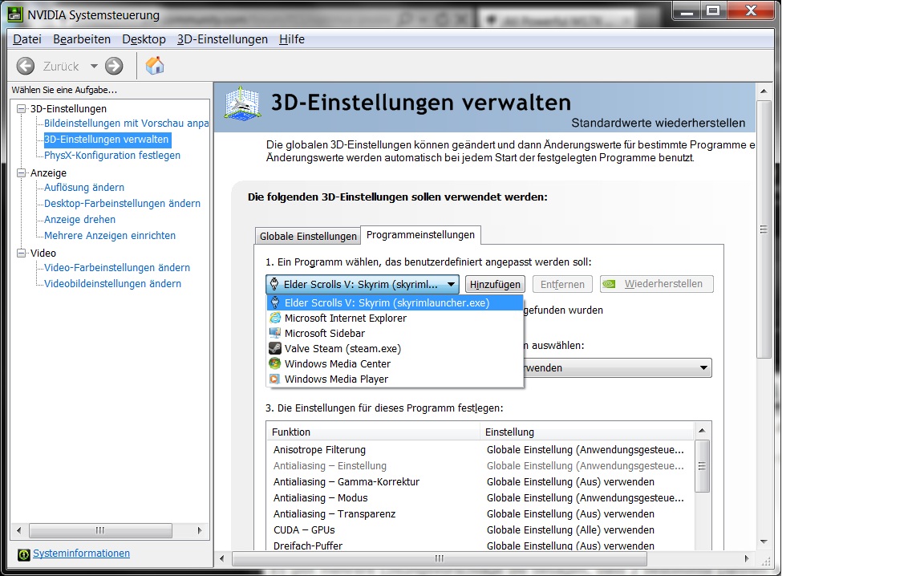The width and height of the screenshot is (924, 576).
Task: Select Windows Media Player entry
Action: (x=335, y=379)
